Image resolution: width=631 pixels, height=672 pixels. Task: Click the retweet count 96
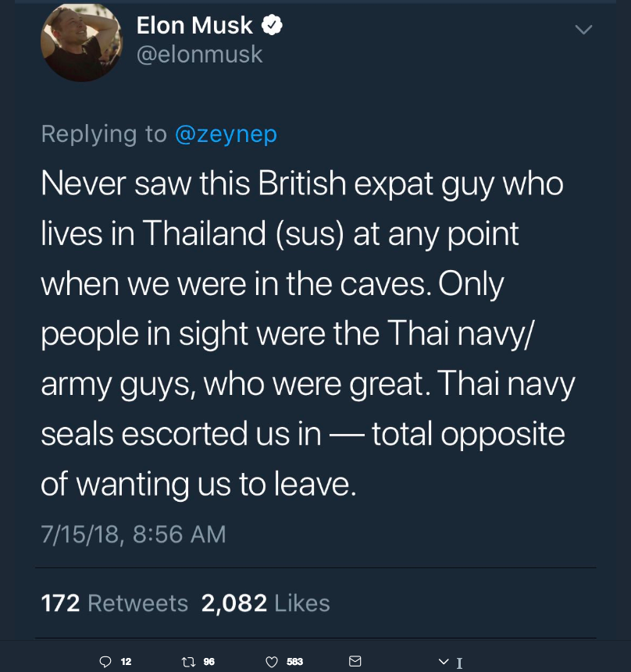pos(209,662)
